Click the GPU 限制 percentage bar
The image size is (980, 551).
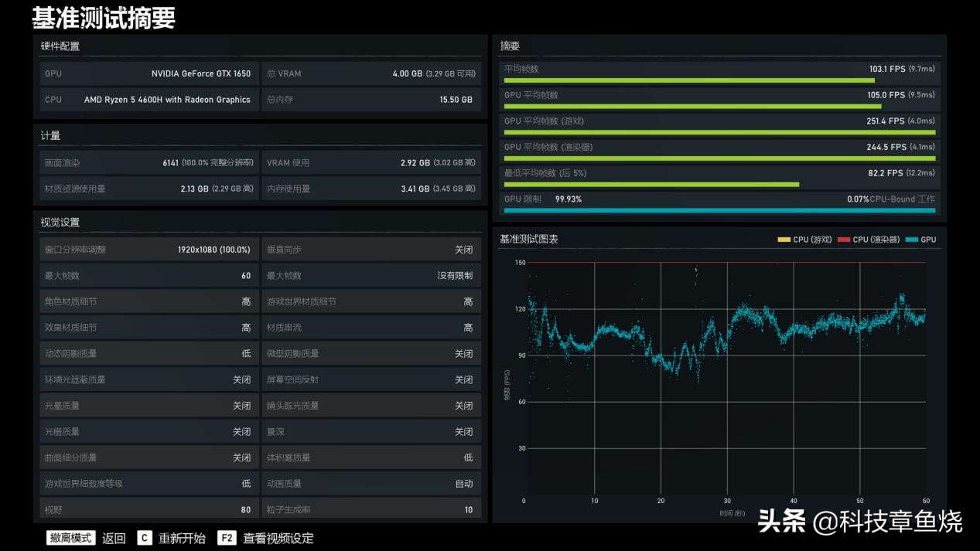[719, 209]
